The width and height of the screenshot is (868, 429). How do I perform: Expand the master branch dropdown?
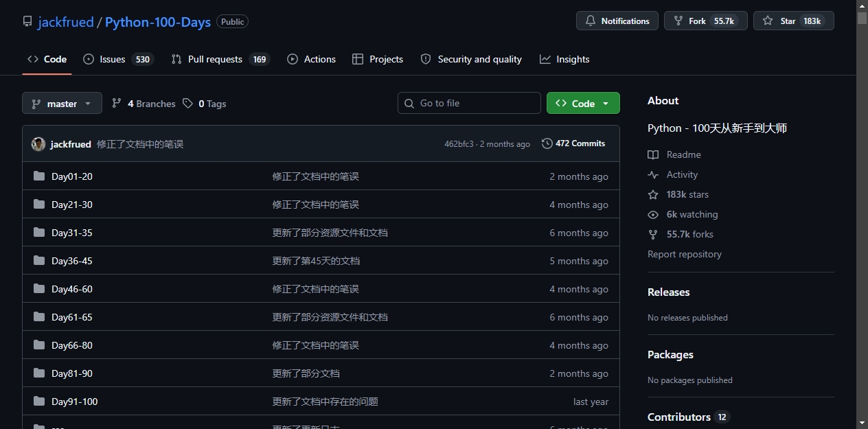click(62, 103)
